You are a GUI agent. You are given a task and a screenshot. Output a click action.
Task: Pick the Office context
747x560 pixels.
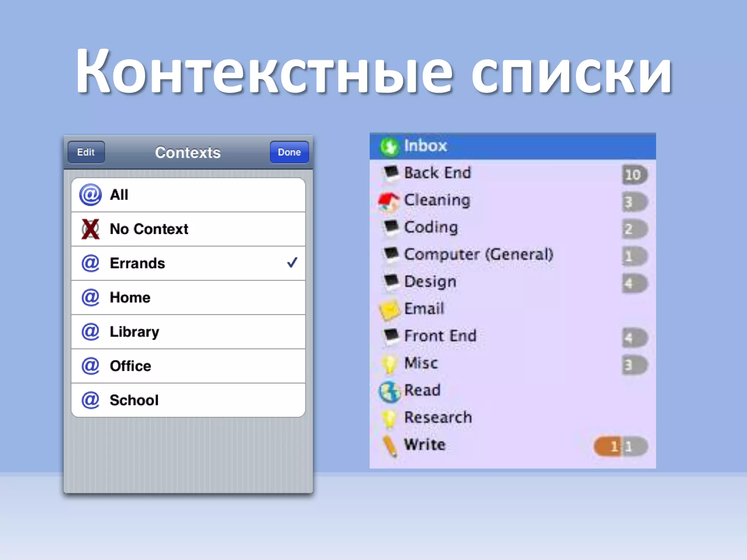188,366
